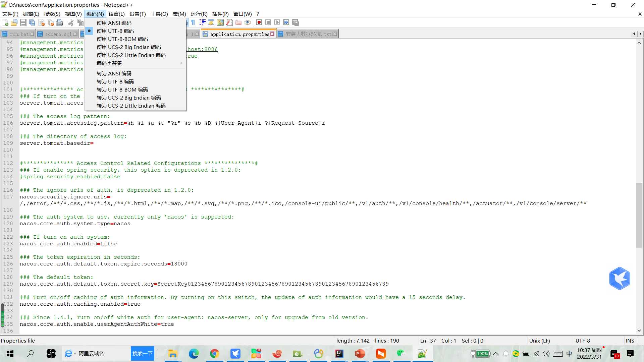Viewport: 644px width, 362px height.
Task: Close the application.properties tab
Action: 272,34
